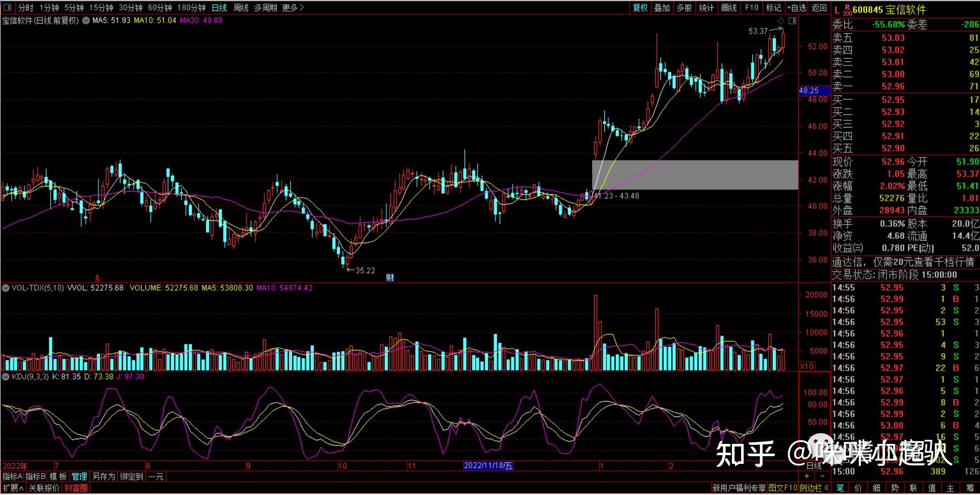Switch to 5分钟 chart period
This screenshot has height=495, width=980.
tap(74, 8)
